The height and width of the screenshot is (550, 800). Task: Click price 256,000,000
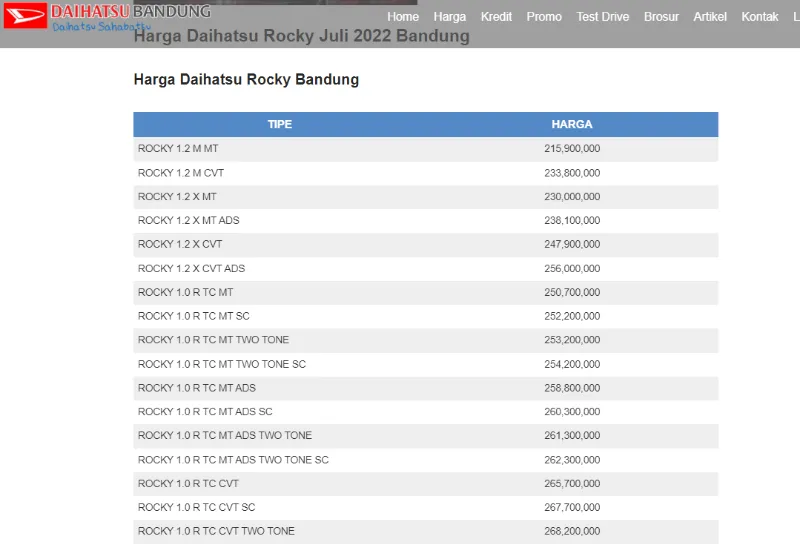[572, 268]
